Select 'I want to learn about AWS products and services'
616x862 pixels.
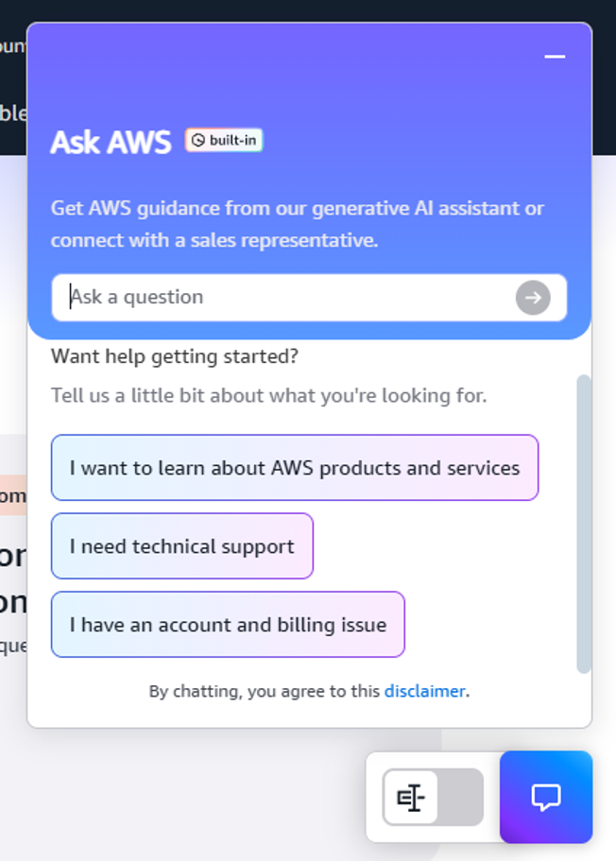point(294,468)
